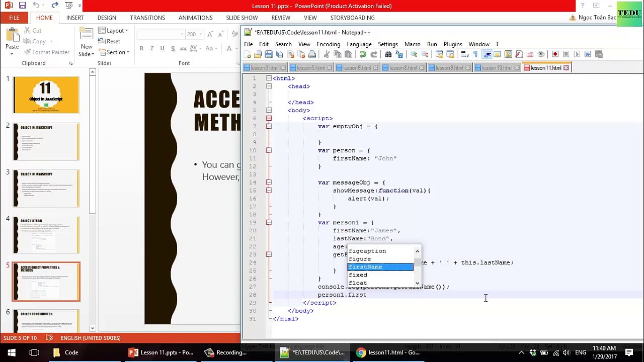Image resolution: width=644 pixels, height=362 pixels.
Task: Open the Code folder on taskbar
Action: (65, 352)
